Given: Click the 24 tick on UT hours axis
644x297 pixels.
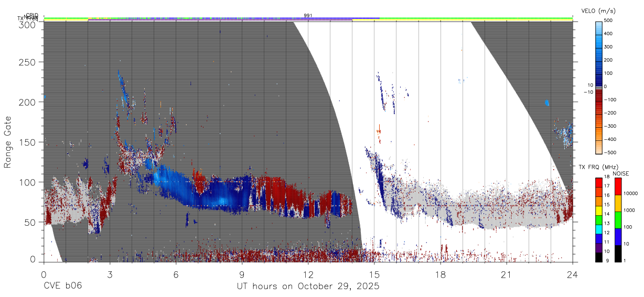Looking at the screenshot, I should tap(573, 274).
